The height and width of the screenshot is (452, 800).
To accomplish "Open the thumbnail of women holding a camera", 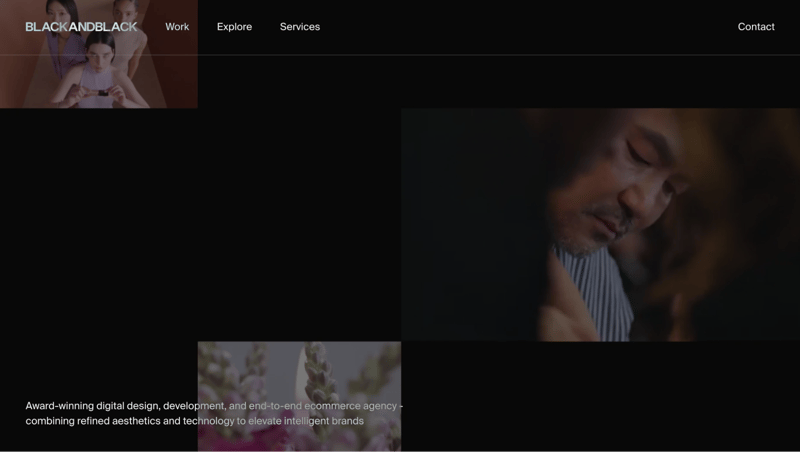I will pos(98,75).
